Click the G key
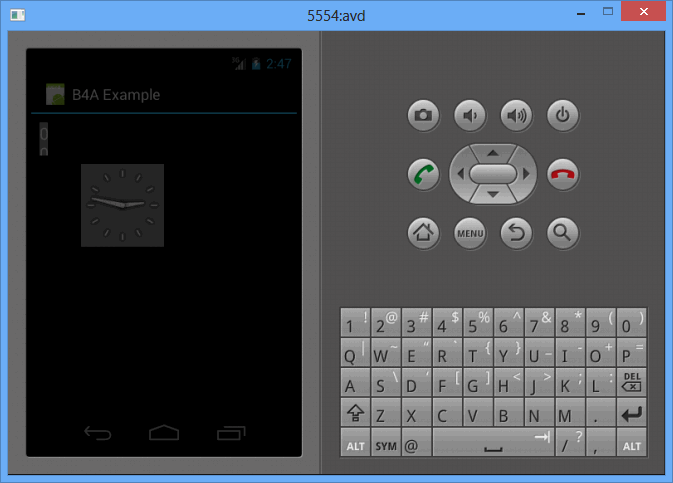 pos(478,382)
